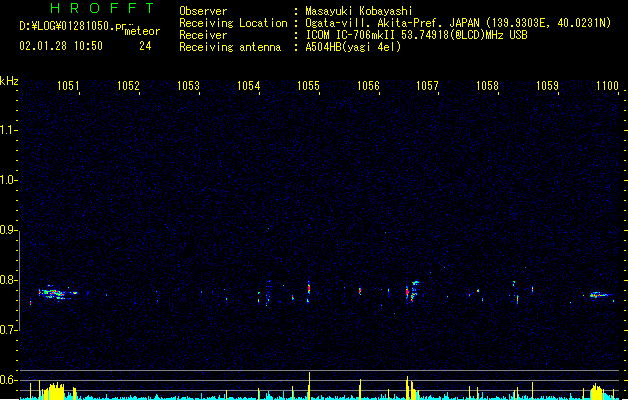Click the small echo near 1056
The width and height of the screenshot is (629, 400).
coord(360,290)
